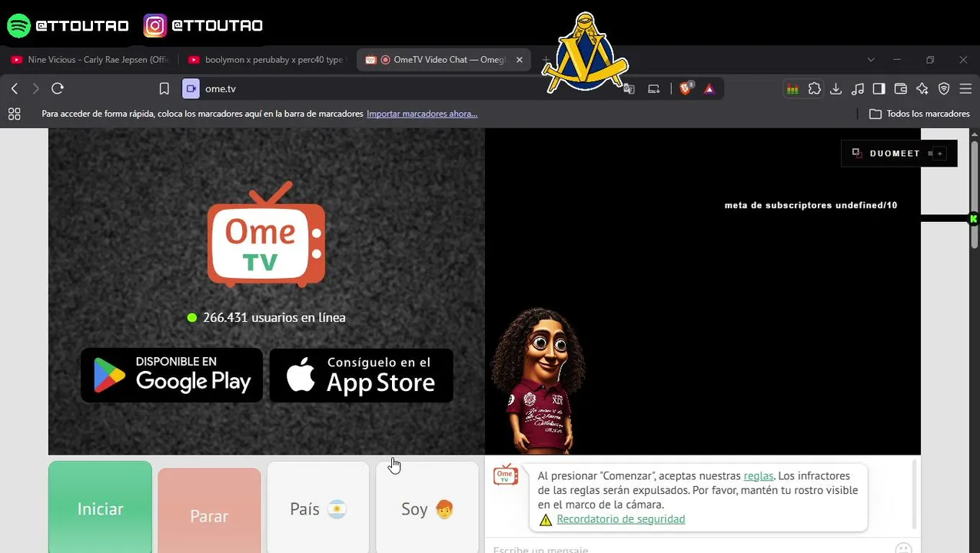The image size is (980, 553).
Task: Click the camera permission icon beside ome.tv
Action: (x=191, y=88)
